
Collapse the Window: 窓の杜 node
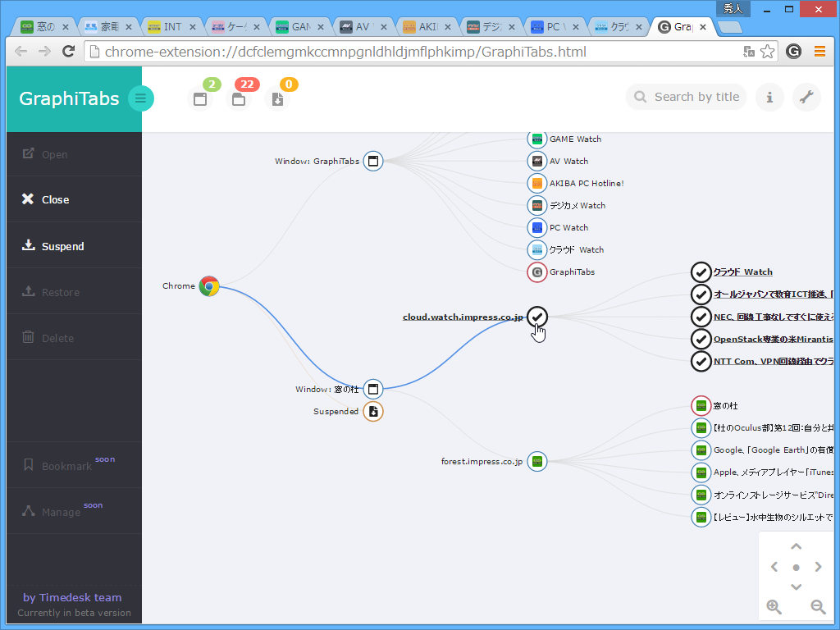tap(373, 389)
